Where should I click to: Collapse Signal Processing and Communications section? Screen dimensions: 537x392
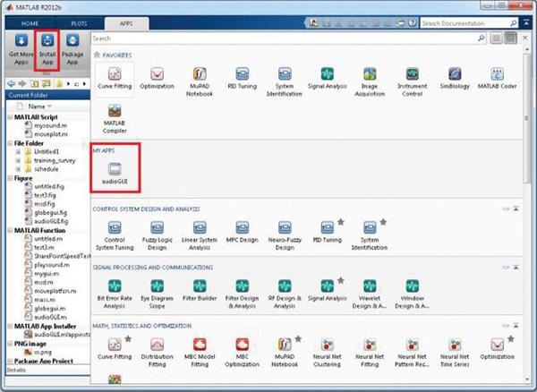point(516,267)
